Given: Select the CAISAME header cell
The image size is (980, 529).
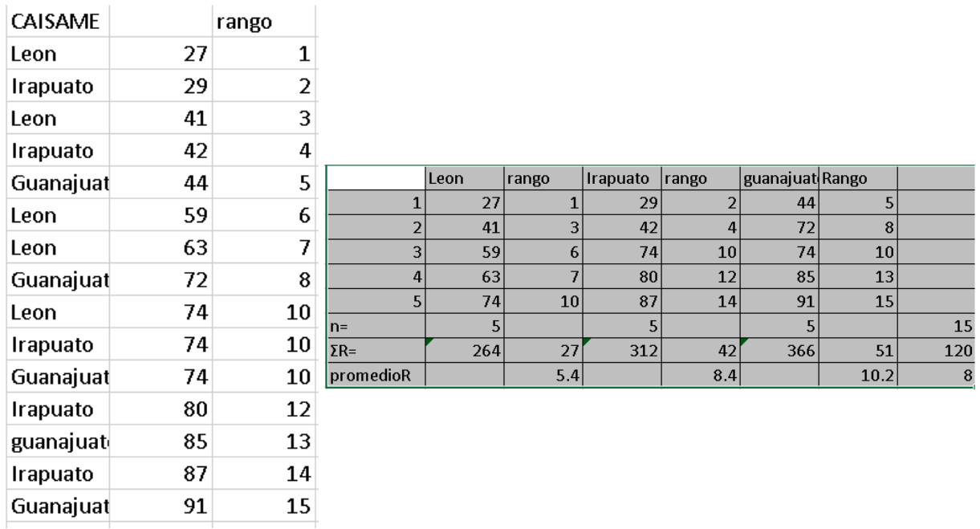Looking at the screenshot, I should 55,23.
